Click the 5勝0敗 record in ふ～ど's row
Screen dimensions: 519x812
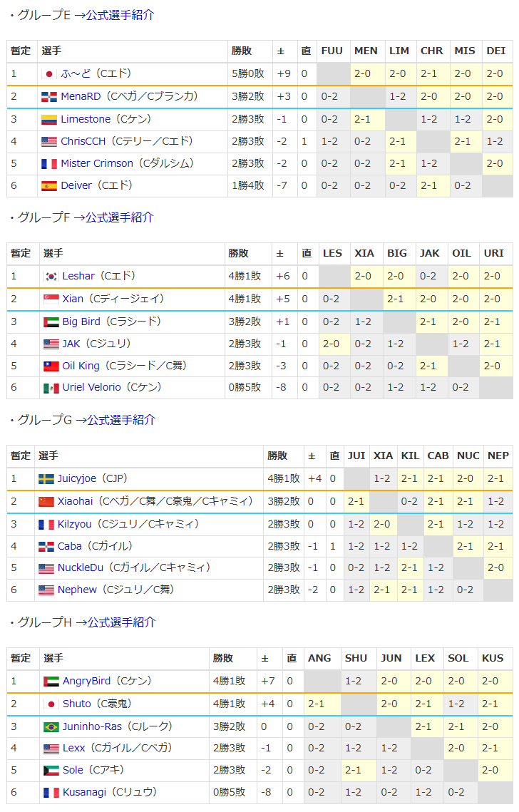tap(248, 74)
